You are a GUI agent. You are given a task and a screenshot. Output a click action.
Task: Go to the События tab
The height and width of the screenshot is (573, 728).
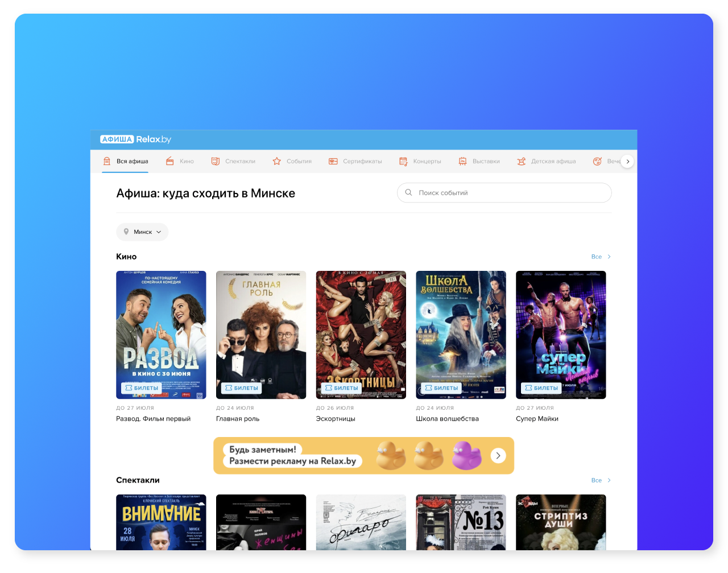pyautogui.click(x=292, y=161)
